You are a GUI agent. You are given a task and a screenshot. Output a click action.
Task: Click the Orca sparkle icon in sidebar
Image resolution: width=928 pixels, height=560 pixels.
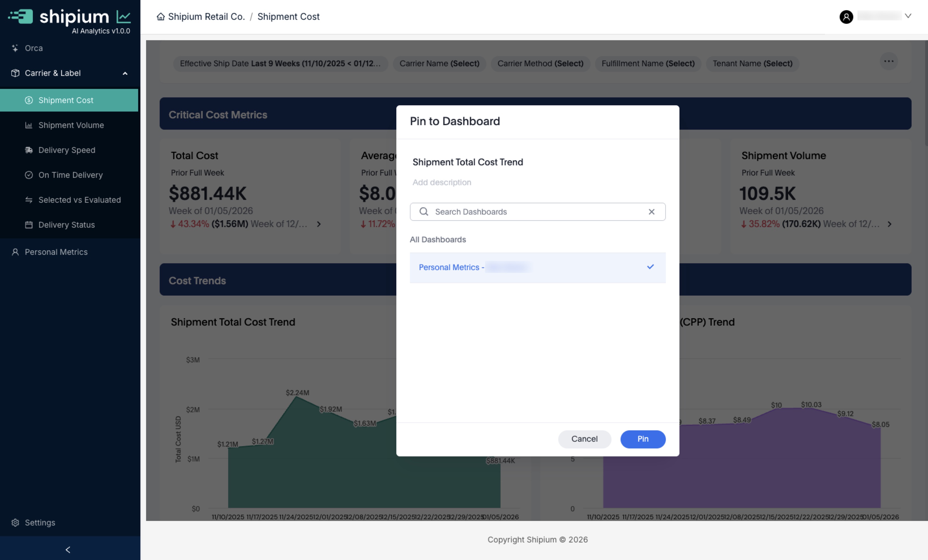(15, 48)
